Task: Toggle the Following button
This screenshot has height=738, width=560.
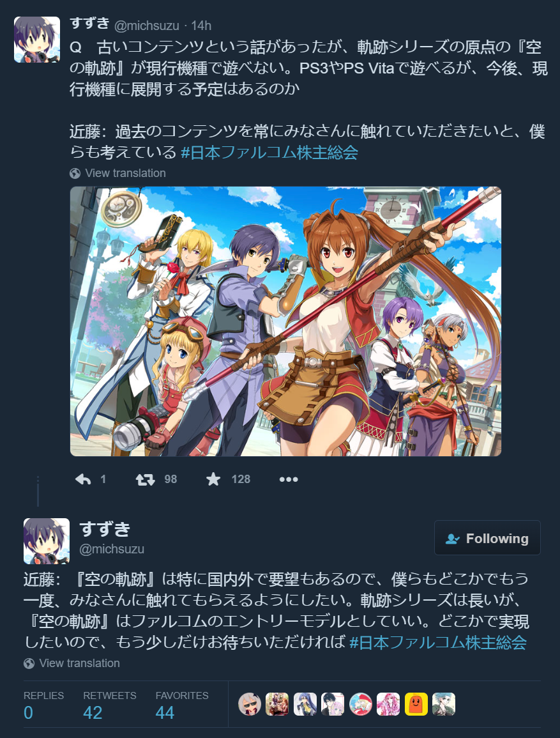Action: tap(487, 538)
